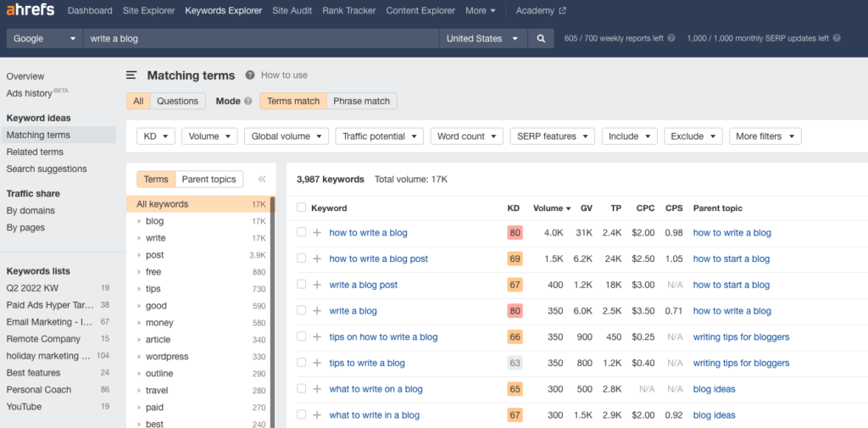Select checkbox for 'what to write on a blog'

(301, 388)
